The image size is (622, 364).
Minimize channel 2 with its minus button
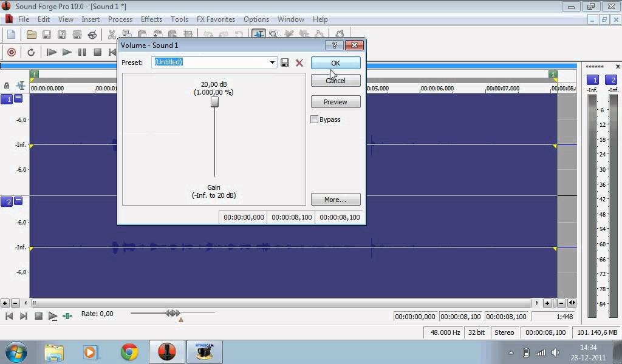18,201
